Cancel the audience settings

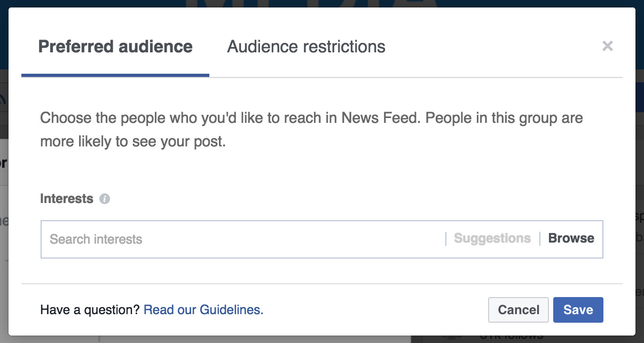(x=519, y=310)
